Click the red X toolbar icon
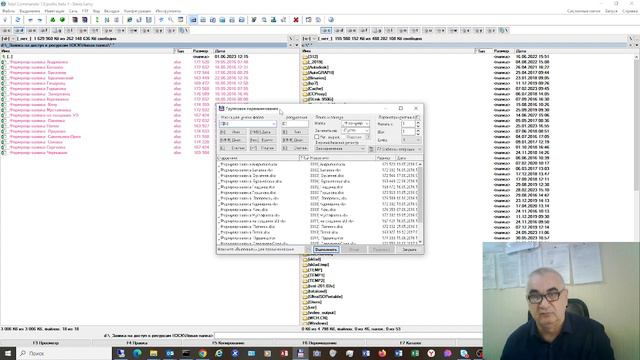This screenshot has height=360, width=640. coord(296,20)
